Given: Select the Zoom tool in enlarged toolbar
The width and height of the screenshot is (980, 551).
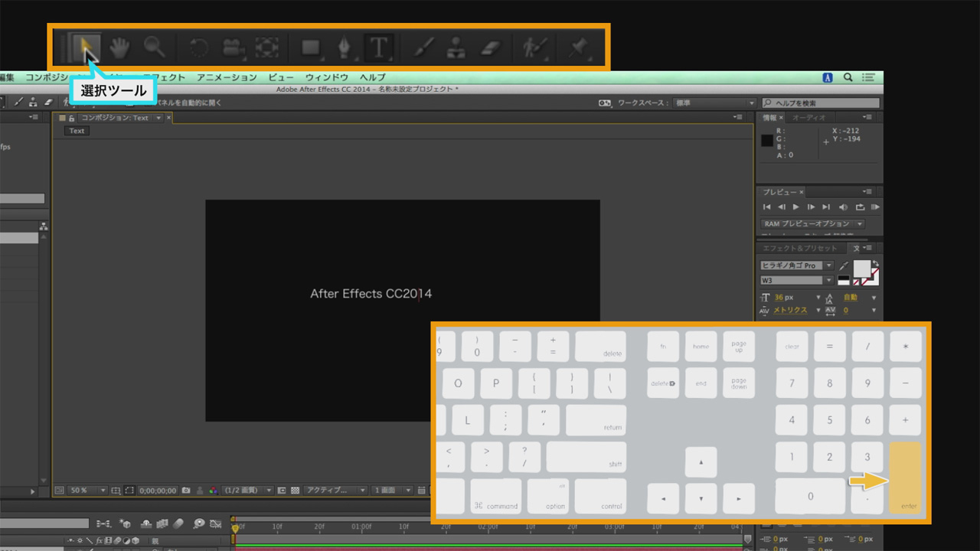Looking at the screenshot, I should [155, 47].
